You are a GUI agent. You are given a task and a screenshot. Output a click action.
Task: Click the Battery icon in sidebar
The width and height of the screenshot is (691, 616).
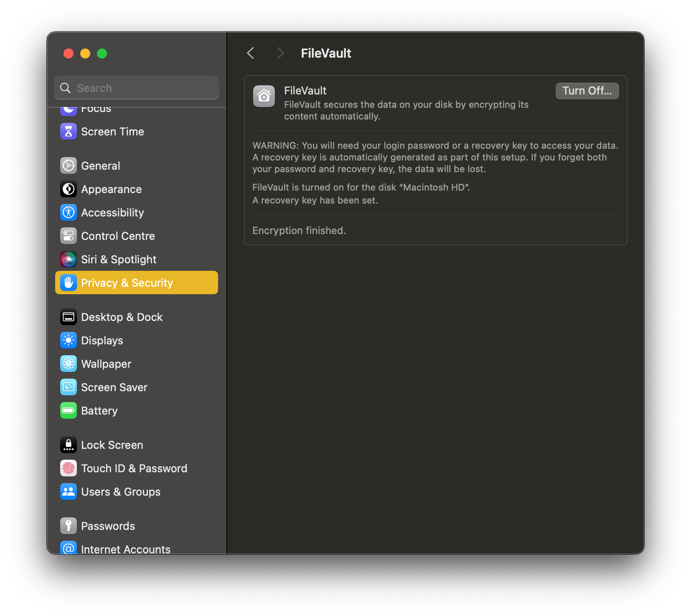(x=69, y=411)
